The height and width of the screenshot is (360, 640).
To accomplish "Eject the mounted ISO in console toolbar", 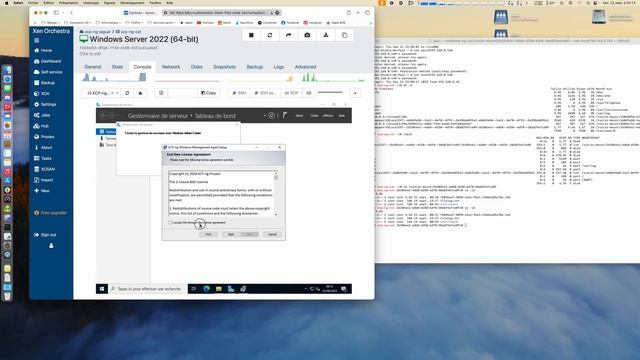I will click(x=140, y=93).
